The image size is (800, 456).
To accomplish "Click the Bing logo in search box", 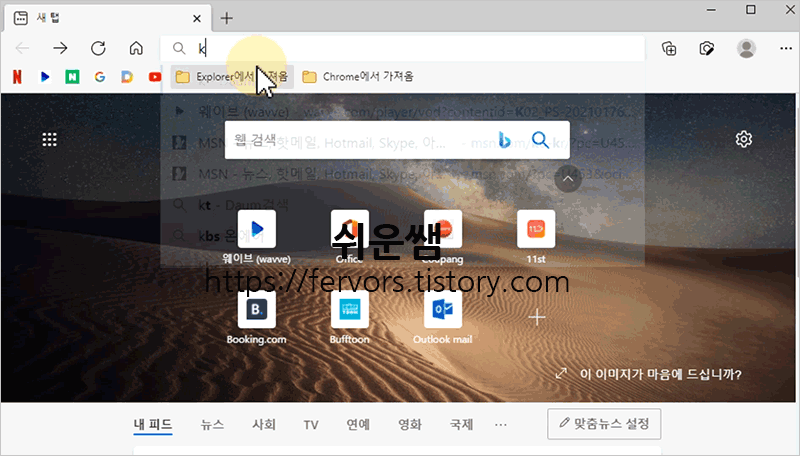I will pos(505,140).
